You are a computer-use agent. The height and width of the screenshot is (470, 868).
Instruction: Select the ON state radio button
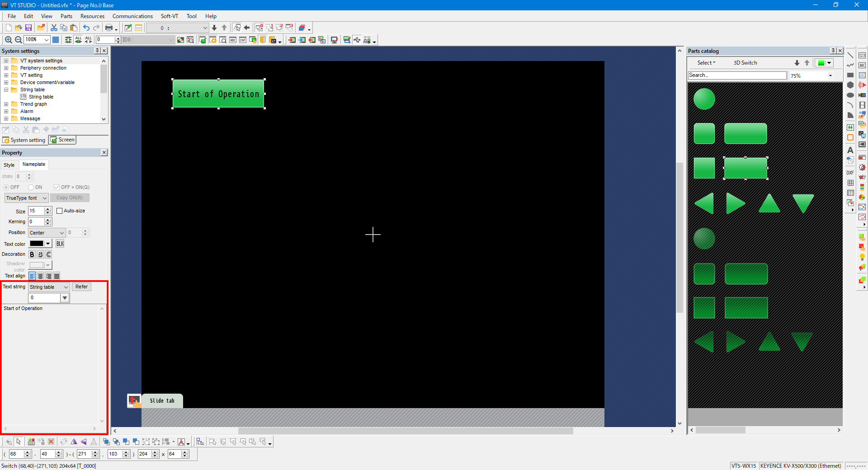[x=31, y=188]
